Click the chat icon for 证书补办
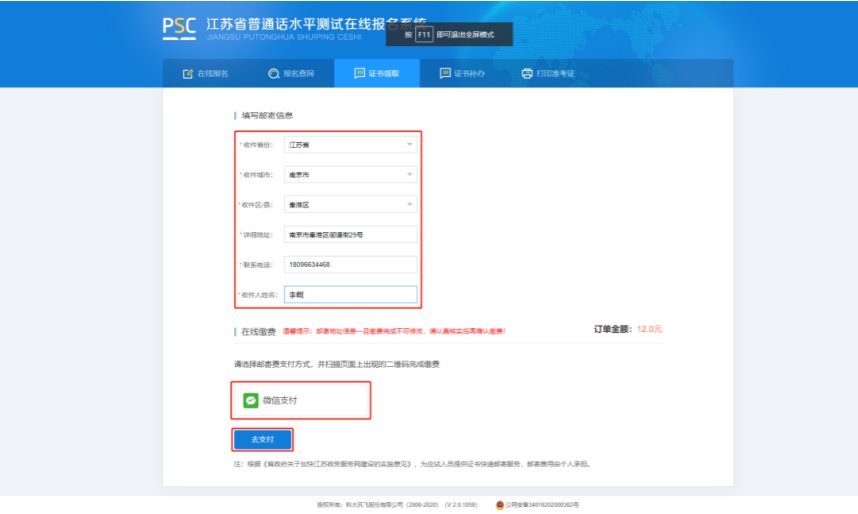The width and height of the screenshot is (858, 514). point(445,73)
